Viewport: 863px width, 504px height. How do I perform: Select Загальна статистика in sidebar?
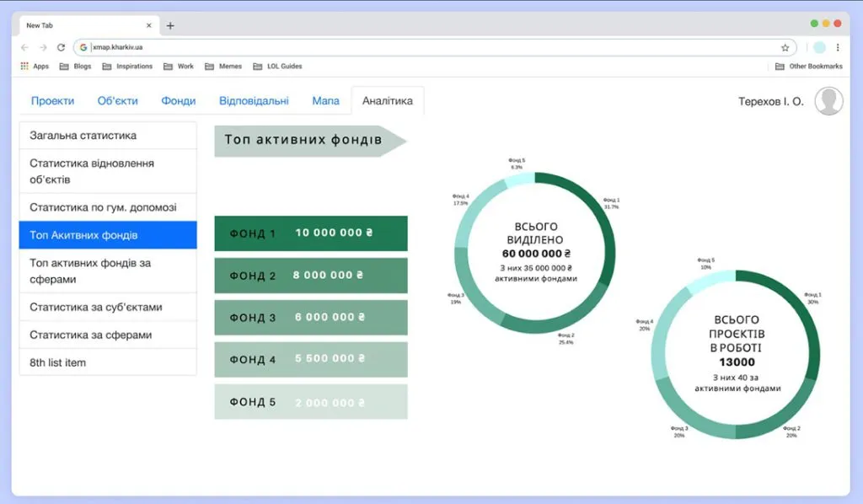click(x=108, y=136)
